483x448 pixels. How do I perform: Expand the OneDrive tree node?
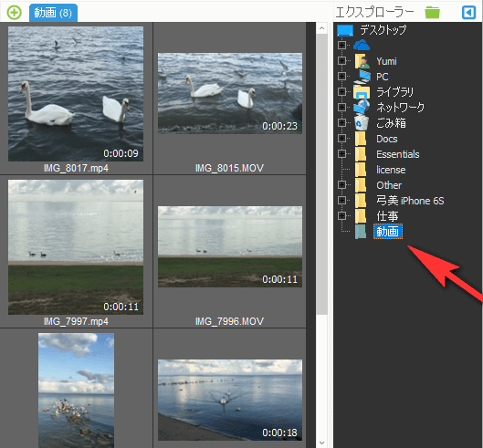(341, 46)
